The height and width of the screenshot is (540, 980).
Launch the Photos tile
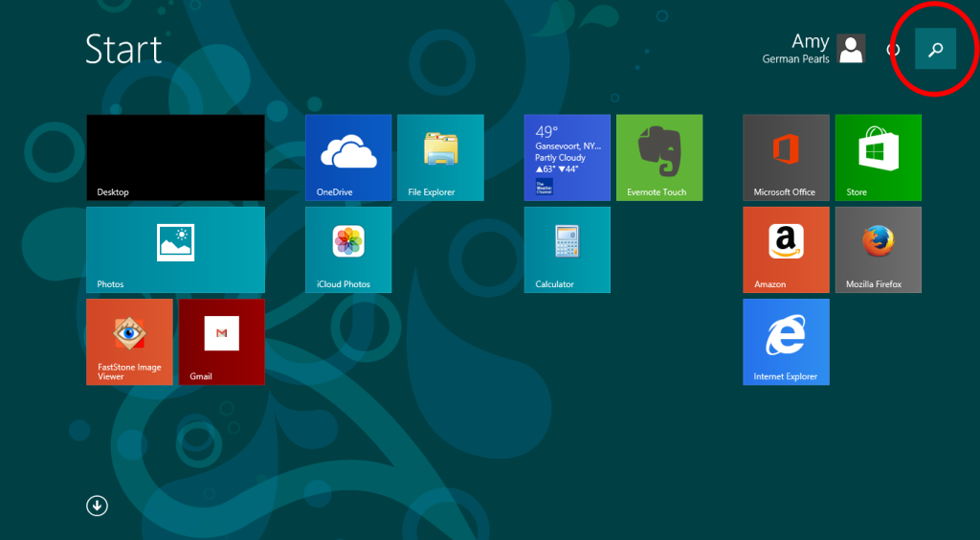pyautogui.click(x=176, y=249)
